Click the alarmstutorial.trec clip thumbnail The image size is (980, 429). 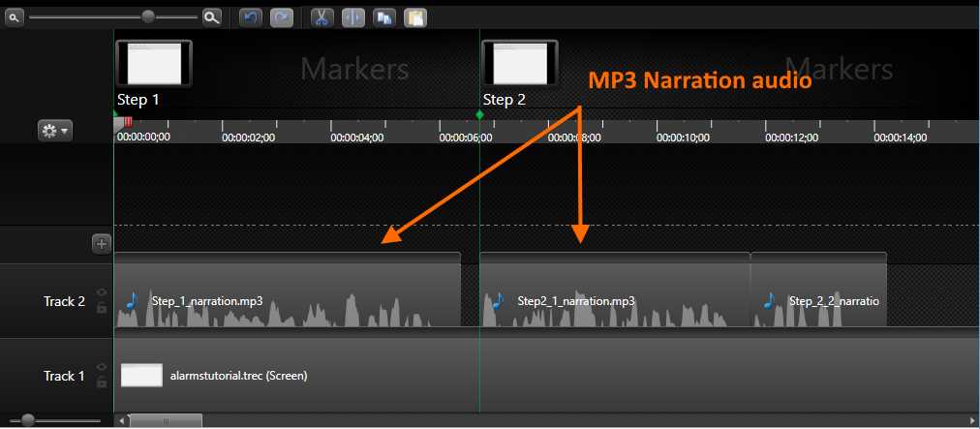142,375
